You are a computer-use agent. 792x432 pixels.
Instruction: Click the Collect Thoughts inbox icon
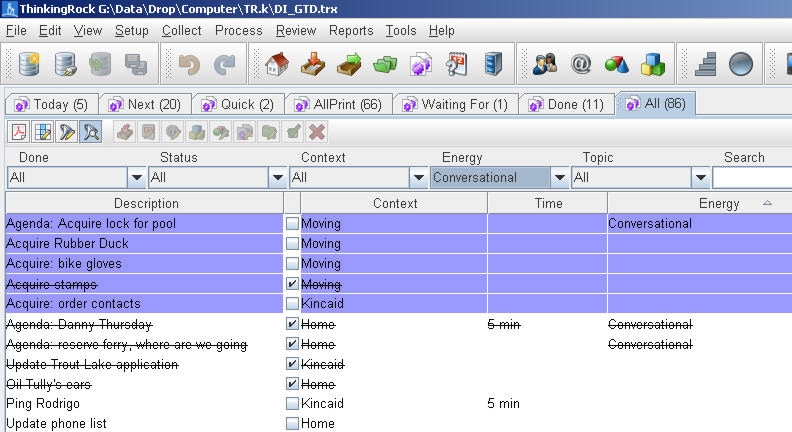313,64
